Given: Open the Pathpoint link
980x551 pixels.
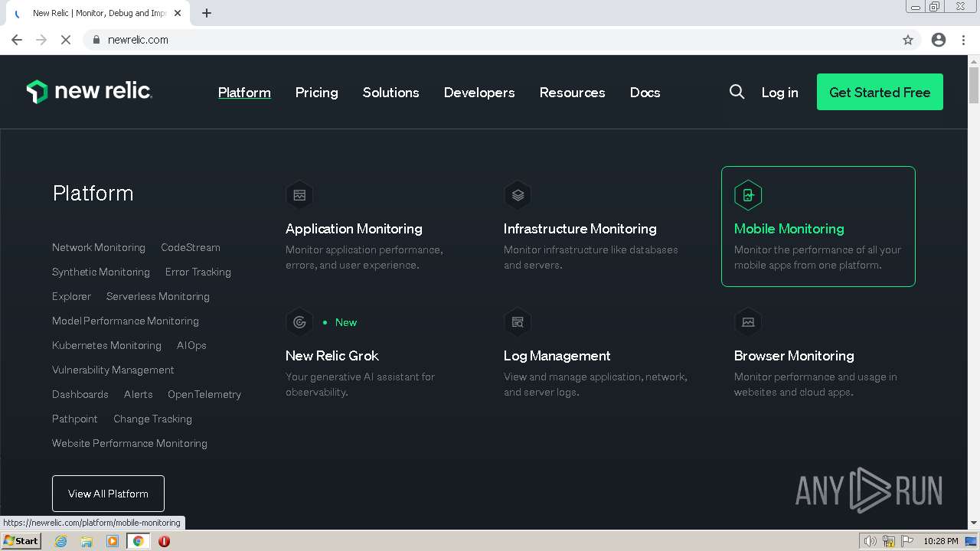Looking at the screenshot, I should pos(75,419).
